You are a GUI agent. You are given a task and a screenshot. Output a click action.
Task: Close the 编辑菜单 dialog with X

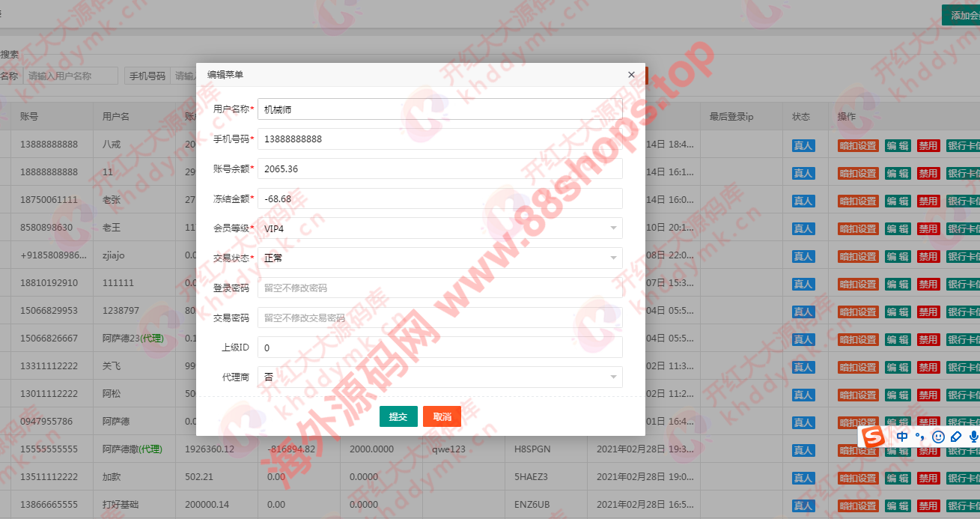631,75
